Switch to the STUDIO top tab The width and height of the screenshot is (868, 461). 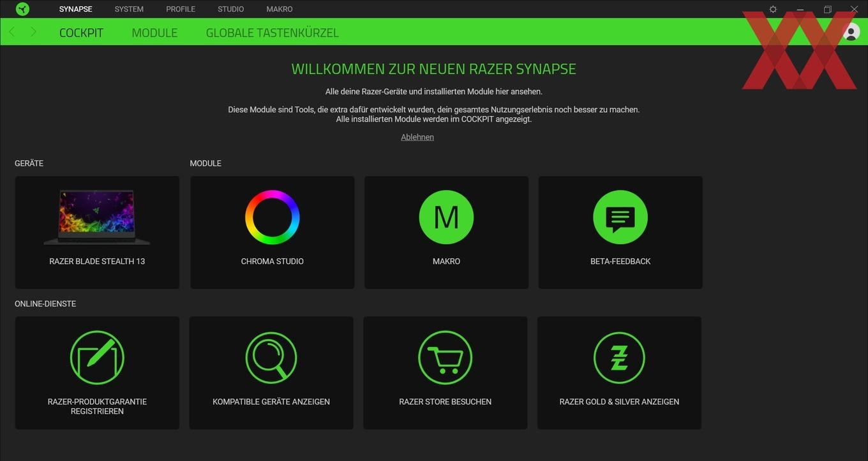(230, 9)
